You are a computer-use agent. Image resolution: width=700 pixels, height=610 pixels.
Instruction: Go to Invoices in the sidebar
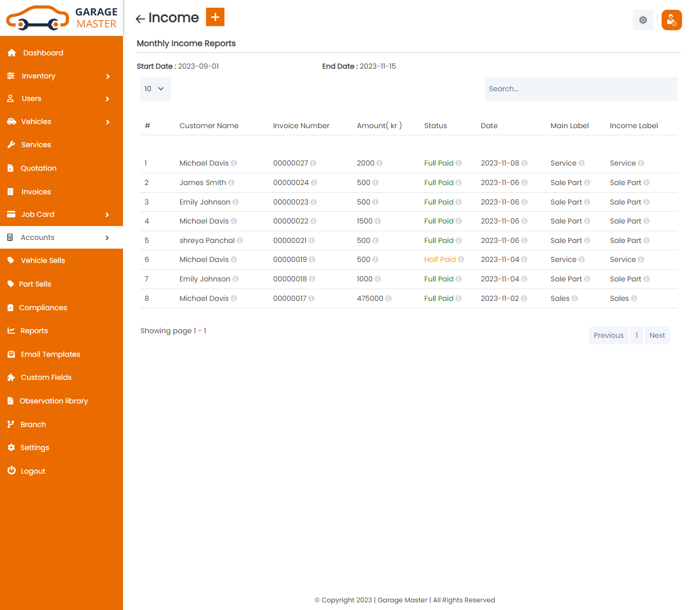(36, 192)
